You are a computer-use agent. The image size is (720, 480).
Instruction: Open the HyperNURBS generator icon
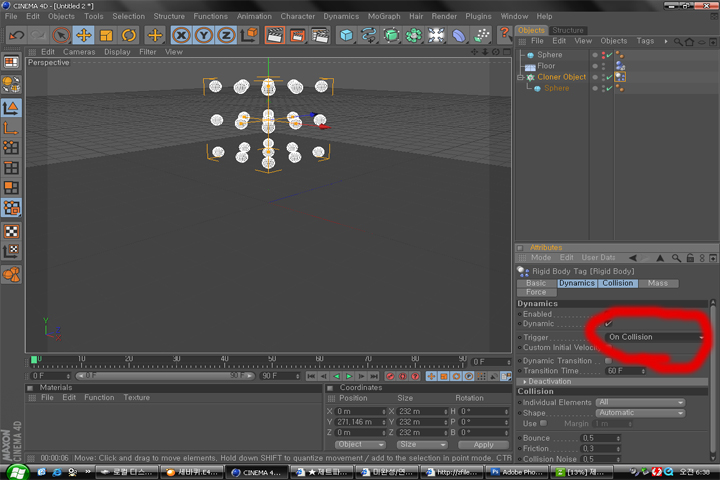pos(391,35)
